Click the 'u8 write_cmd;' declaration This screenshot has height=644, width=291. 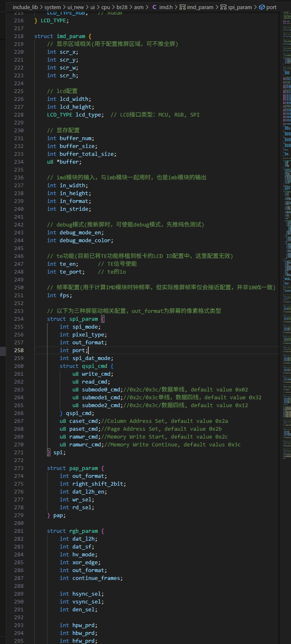pyautogui.click(x=93, y=374)
